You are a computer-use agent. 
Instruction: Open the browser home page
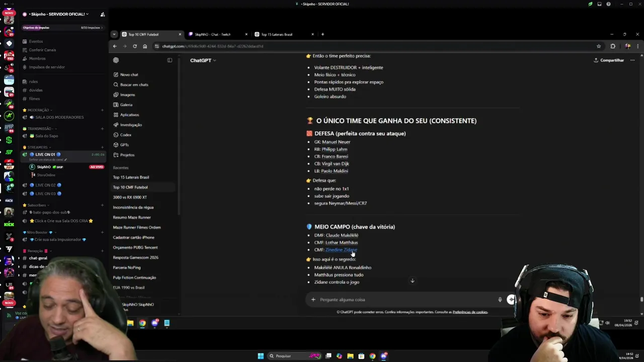click(145, 46)
